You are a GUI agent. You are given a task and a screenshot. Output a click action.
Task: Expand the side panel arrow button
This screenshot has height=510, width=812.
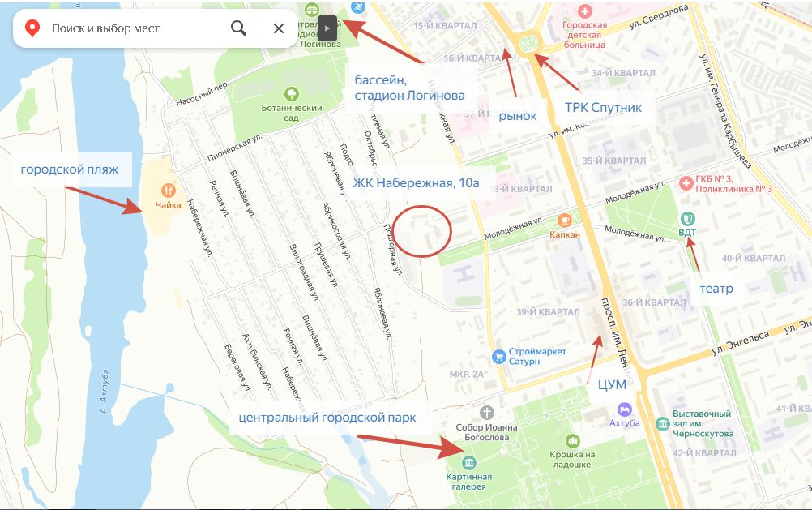tap(327, 29)
